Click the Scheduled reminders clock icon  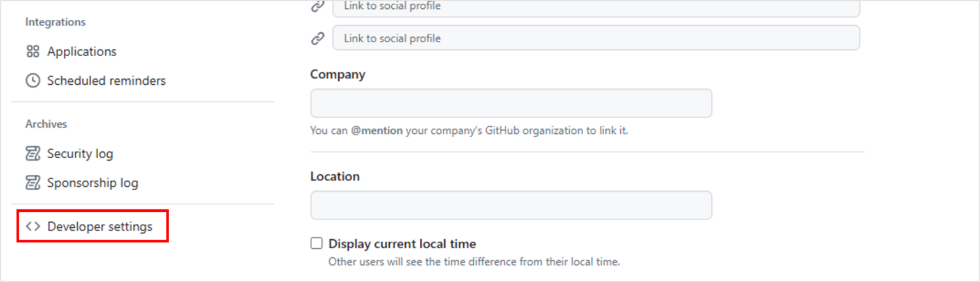(x=33, y=80)
